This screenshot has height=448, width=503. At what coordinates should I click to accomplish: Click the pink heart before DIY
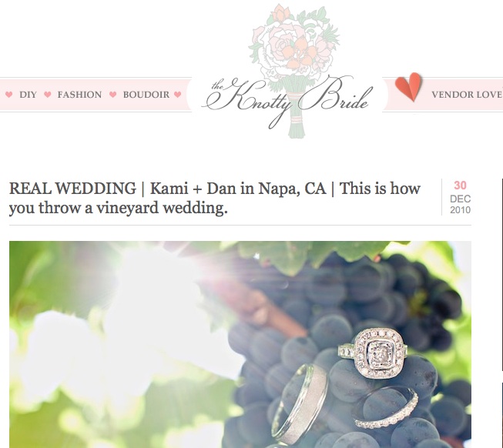tap(9, 95)
